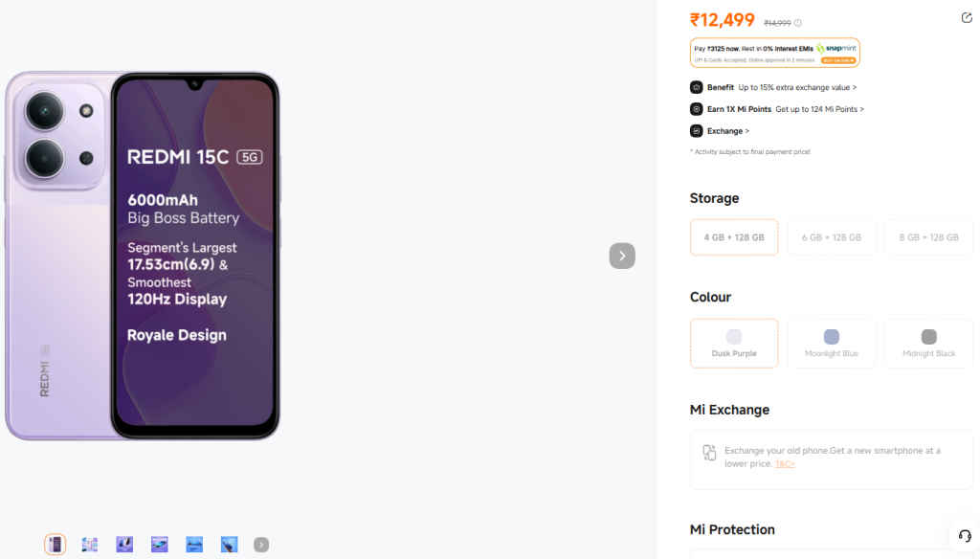980x559 pixels.
Task: Show more thumbnails via the gray arrow
Action: [x=260, y=544]
